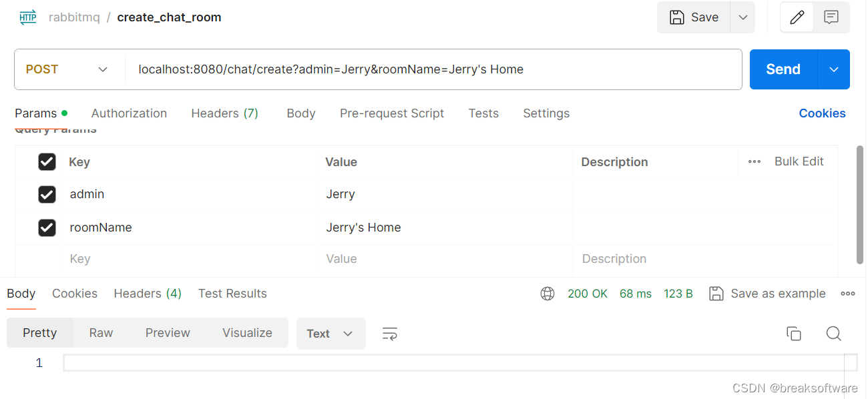Switch to the Authorization tab
Screen dimensions: 868x399
click(x=129, y=113)
